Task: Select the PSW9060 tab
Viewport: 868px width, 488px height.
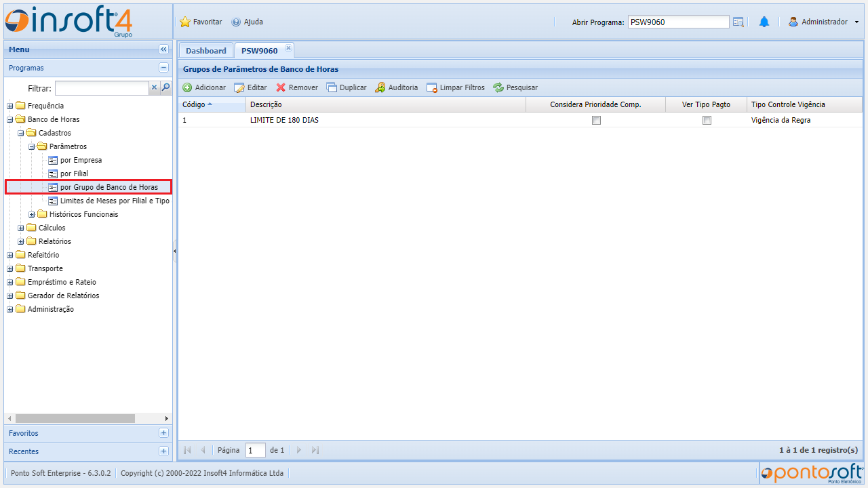Action: pos(259,50)
